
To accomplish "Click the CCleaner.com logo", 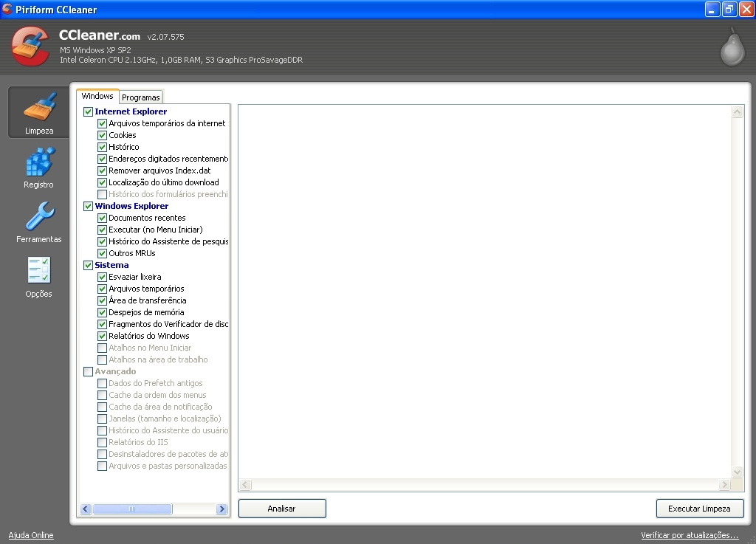I will point(99,36).
